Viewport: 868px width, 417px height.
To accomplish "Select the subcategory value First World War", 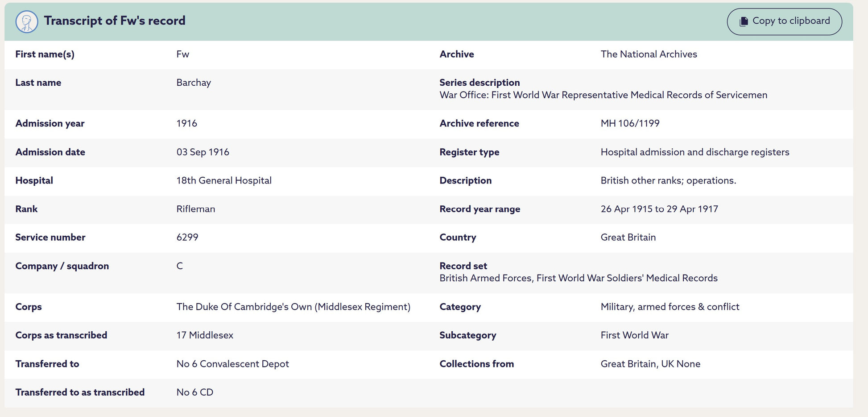I will tap(634, 335).
